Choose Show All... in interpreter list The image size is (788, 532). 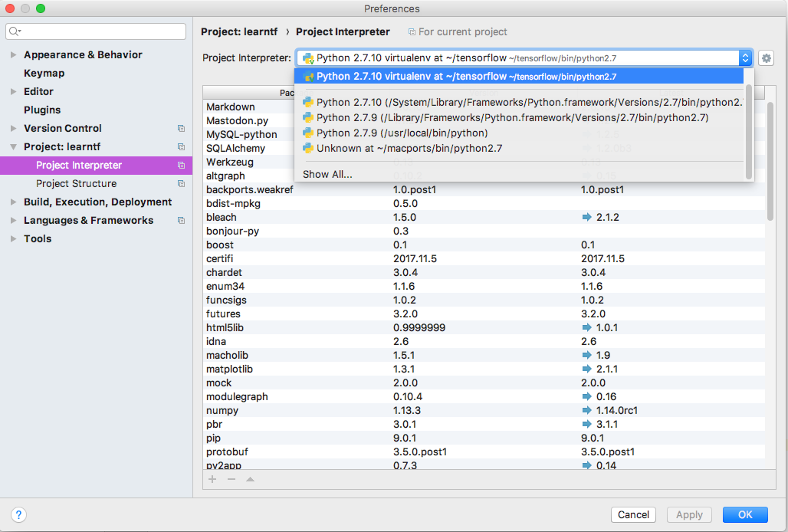pos(519,174)
